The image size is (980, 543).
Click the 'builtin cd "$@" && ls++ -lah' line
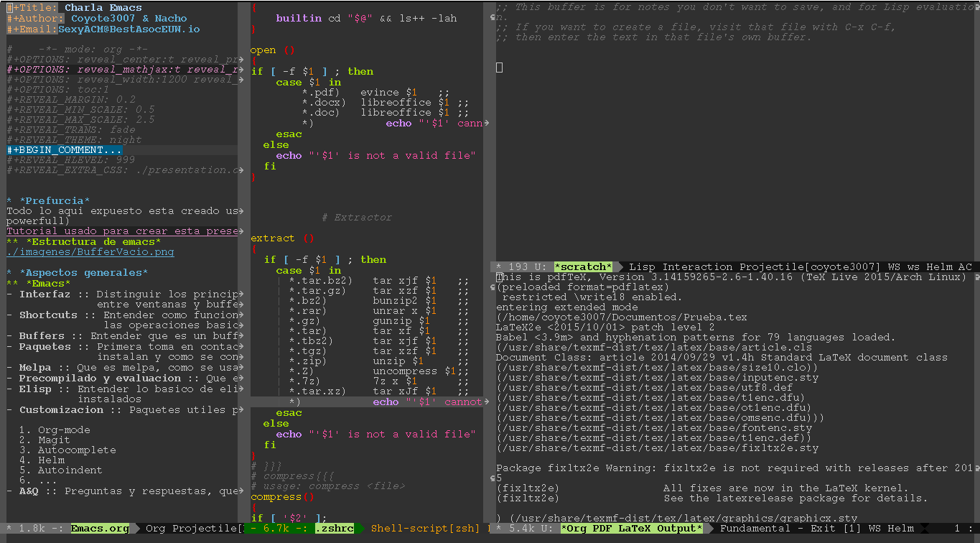point(367,19)
